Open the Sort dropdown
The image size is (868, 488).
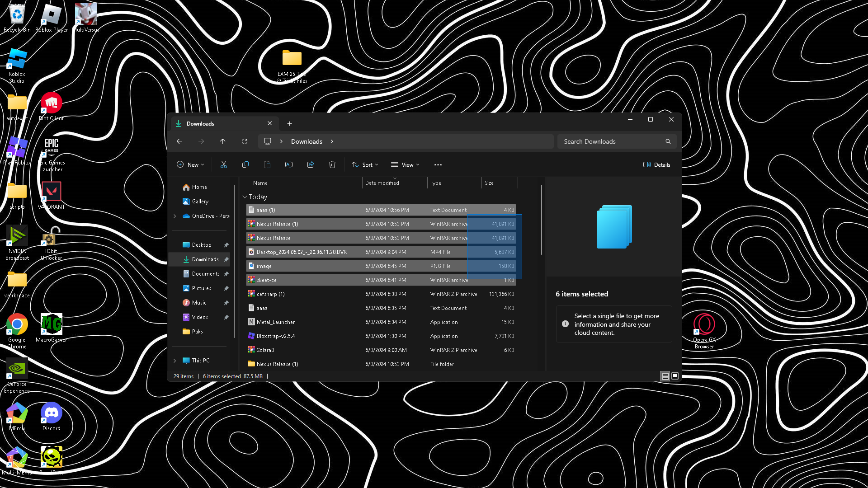[365, 164]
